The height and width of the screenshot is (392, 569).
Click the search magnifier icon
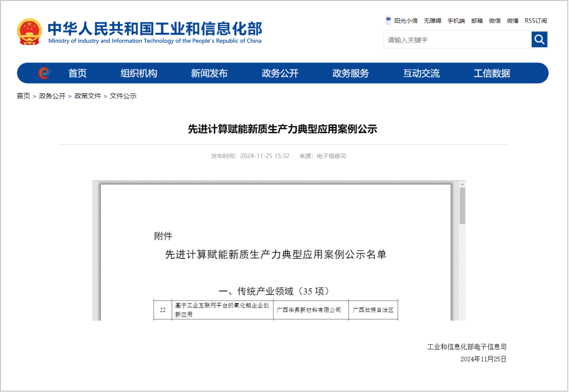(x=539, y=39)
